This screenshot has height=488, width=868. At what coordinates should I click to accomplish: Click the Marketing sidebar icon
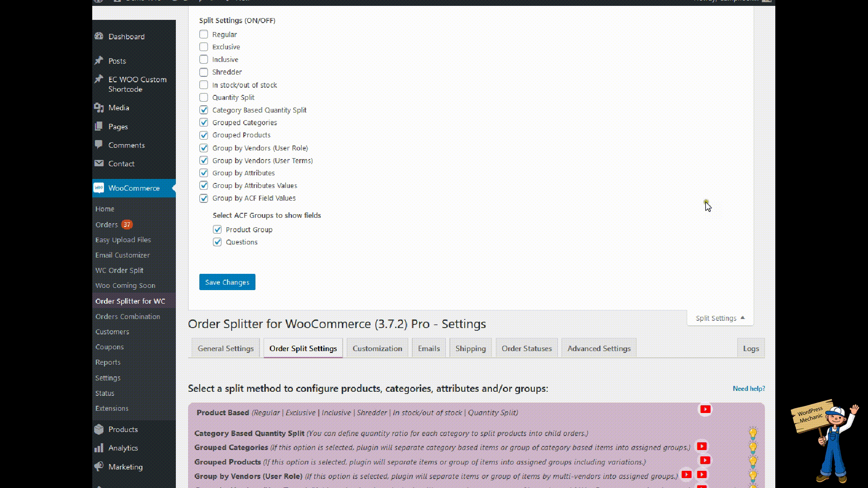pyautogui.click(x=99, y=467)
